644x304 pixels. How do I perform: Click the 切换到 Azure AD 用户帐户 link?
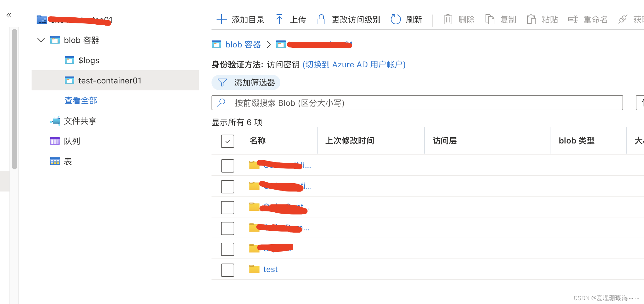[x=354, y=64]
